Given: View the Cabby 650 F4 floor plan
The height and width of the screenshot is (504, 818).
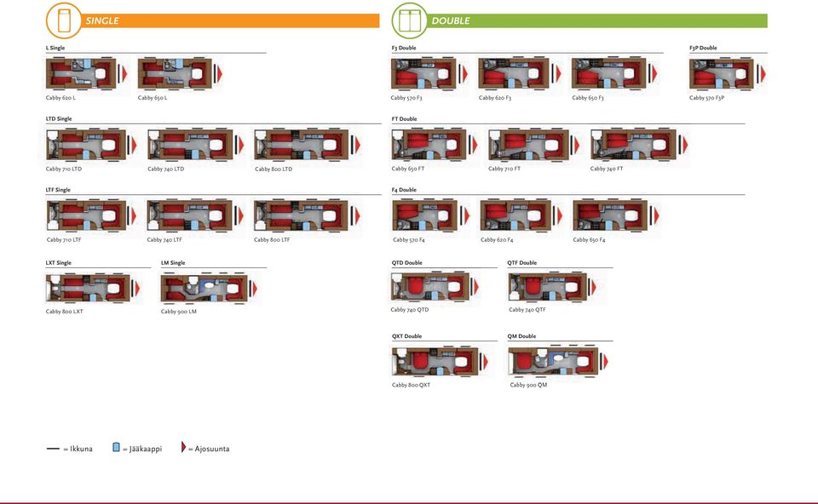Looking at the screenshot, I should pos(616,215).
